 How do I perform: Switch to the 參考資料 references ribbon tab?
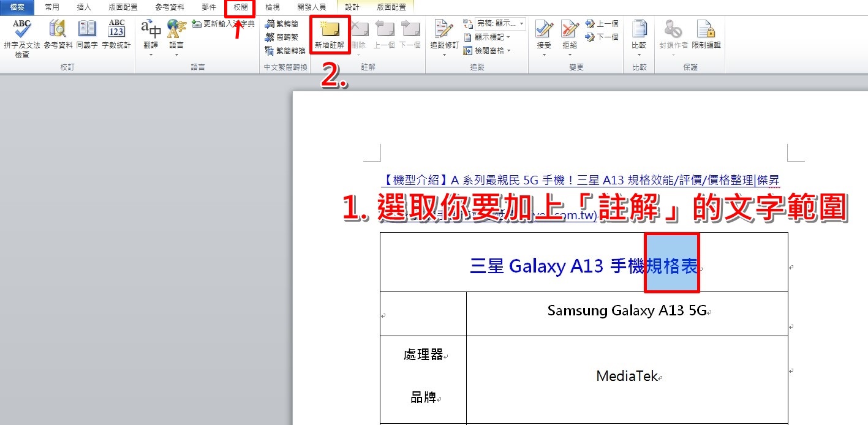click(170, 7)
